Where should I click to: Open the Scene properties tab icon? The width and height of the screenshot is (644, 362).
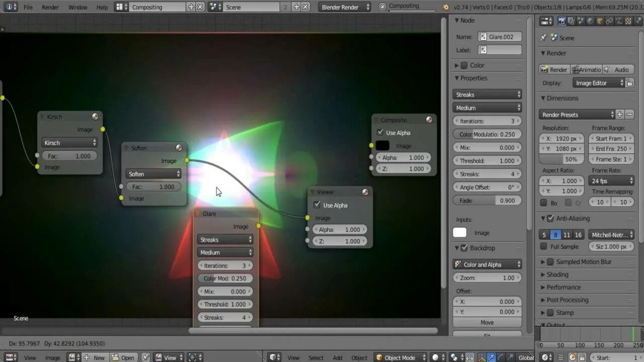581,21
